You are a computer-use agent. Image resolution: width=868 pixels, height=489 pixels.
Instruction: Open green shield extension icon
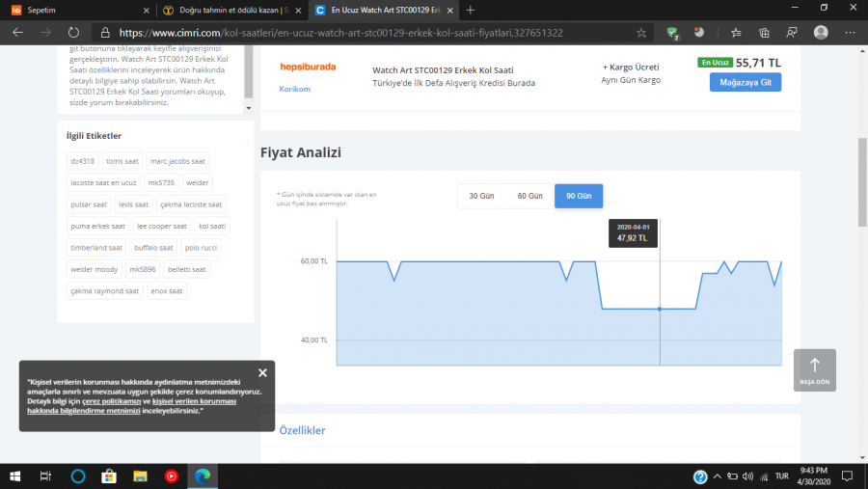(x=672, y=33)
